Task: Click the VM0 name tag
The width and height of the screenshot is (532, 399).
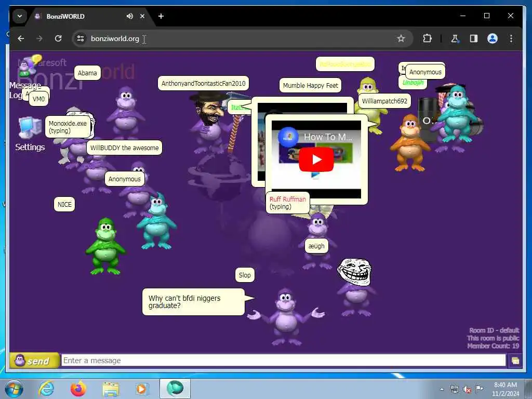Action: (x=38, y=99)
